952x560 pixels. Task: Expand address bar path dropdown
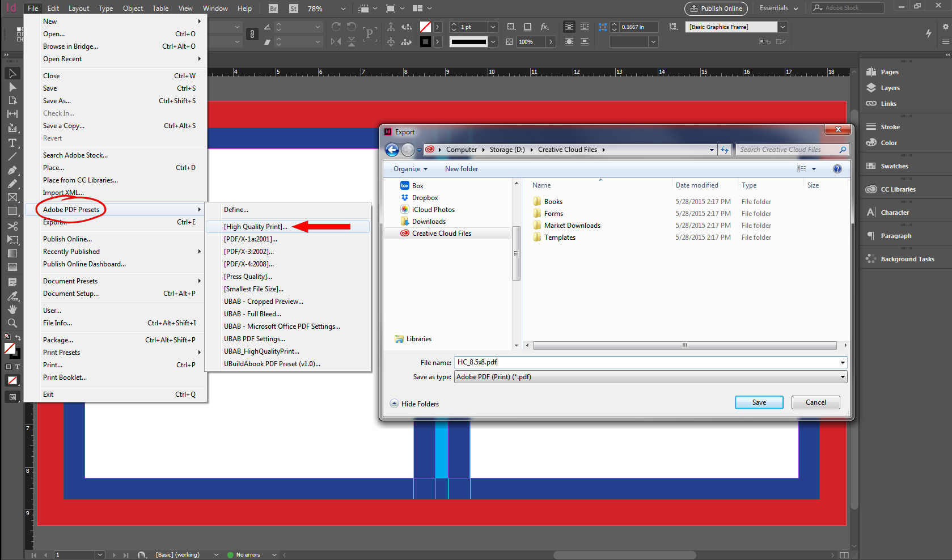(712, 150)
